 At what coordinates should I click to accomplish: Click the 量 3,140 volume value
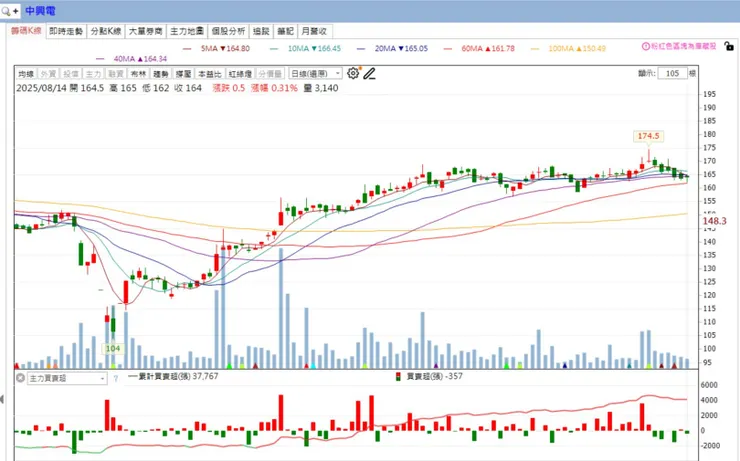321,88
